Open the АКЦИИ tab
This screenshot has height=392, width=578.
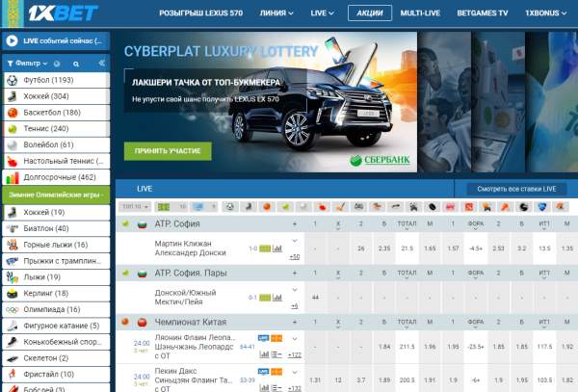coord(370,13)
